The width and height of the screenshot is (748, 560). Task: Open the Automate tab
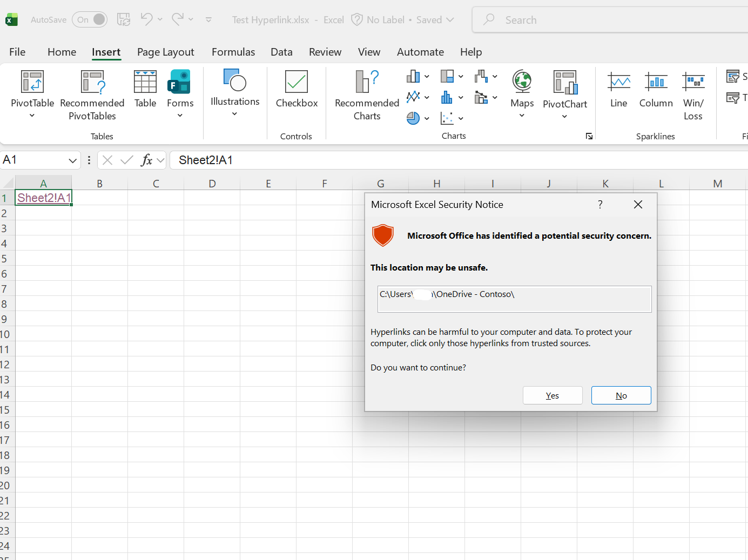[420, 52]
